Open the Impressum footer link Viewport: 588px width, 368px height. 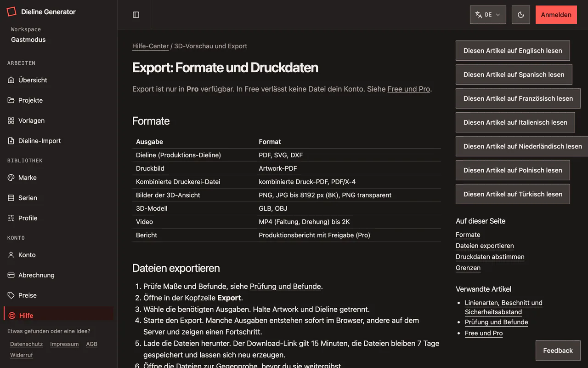tap(64, 344)
